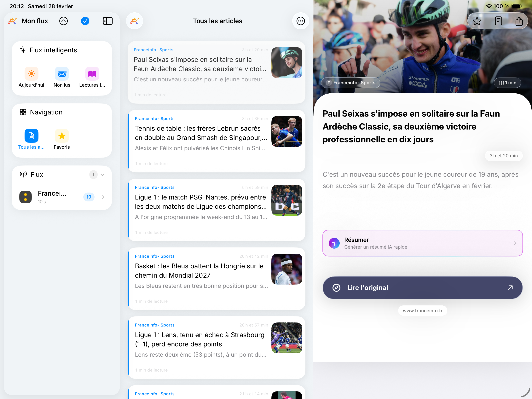Click the external arrow on Lire l'original
The width and height of the screenshot is (532, 399).
coord(510,288)
